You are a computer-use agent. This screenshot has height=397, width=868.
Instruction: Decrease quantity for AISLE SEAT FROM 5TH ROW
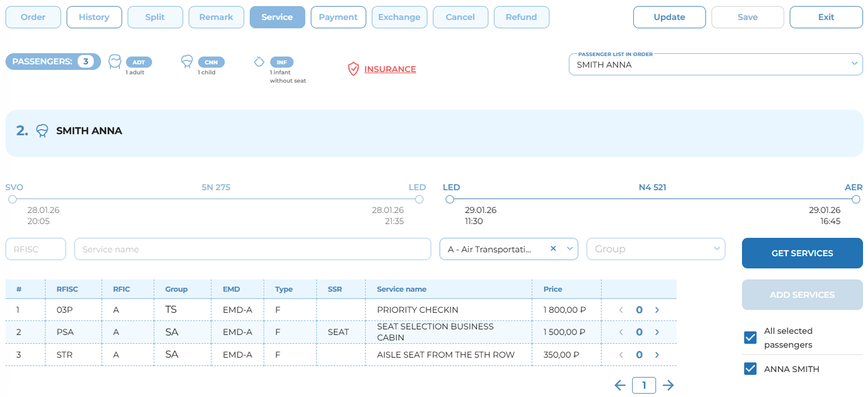pos(621,354)
